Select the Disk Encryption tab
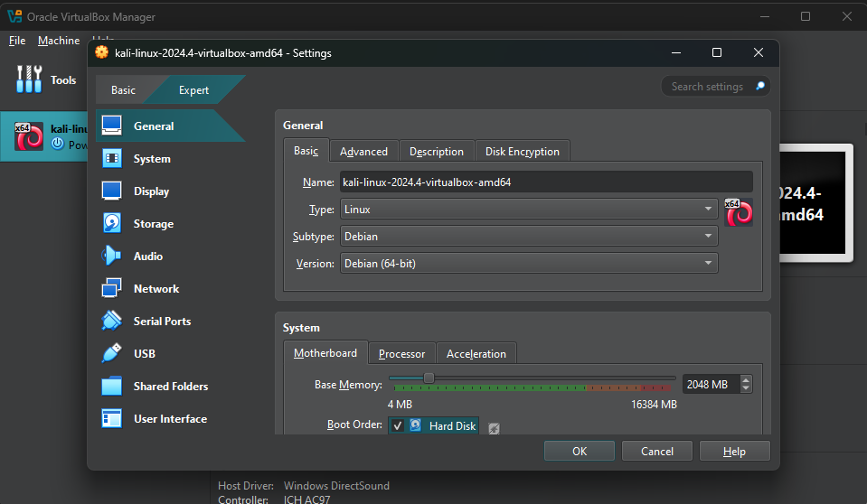This screenshot has height=504, width=867. click(x=522, y=152)
